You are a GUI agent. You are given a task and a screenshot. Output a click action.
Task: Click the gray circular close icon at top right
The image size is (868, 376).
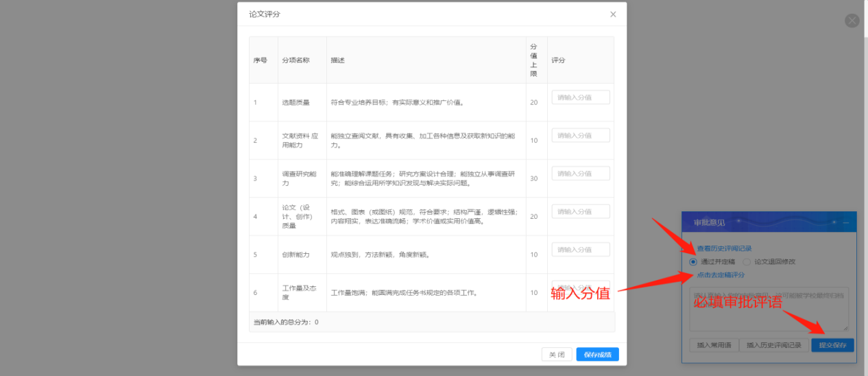(x=852, y=21)
